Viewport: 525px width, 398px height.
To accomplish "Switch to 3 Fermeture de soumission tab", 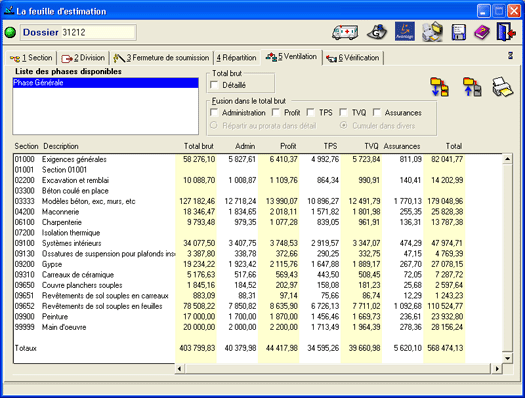I will point(161,58).
